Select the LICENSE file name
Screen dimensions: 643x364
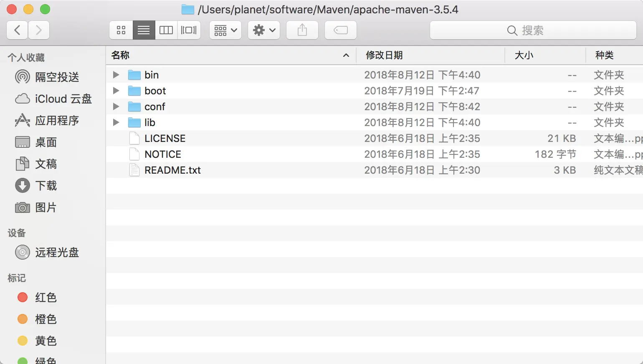click(165, 138)
